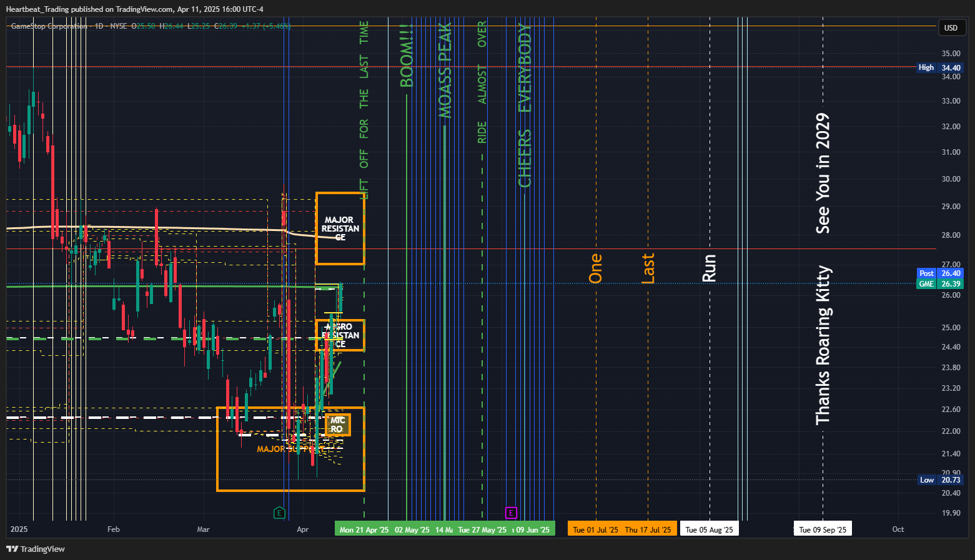975x560 pixels.
Task: Click the GME 26.39 price label
Action: click(940, 284)
